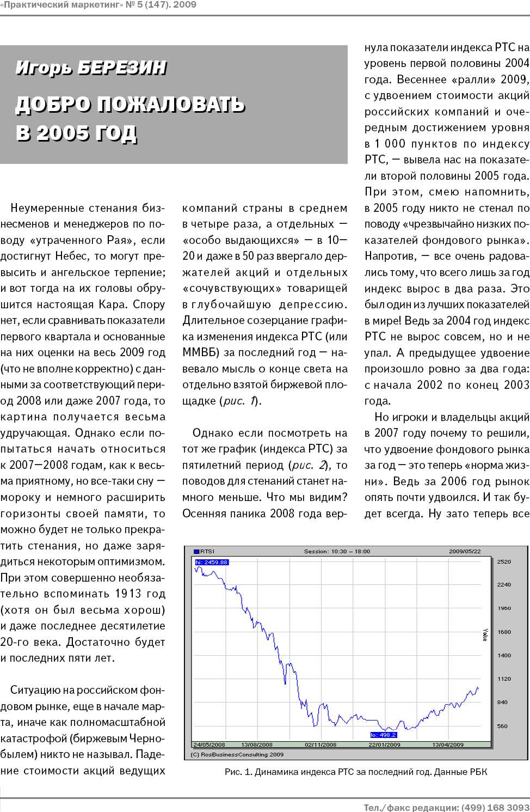Click the figure reference (рис. 2) in text
530x812 pixels.
pyautogui.click(x=311, y=466)
